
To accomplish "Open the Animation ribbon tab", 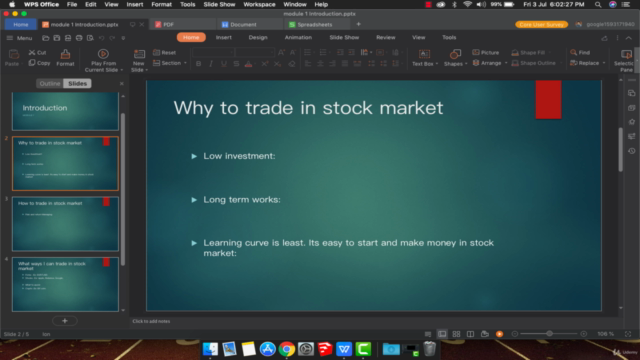I will [x=298, y=37].
